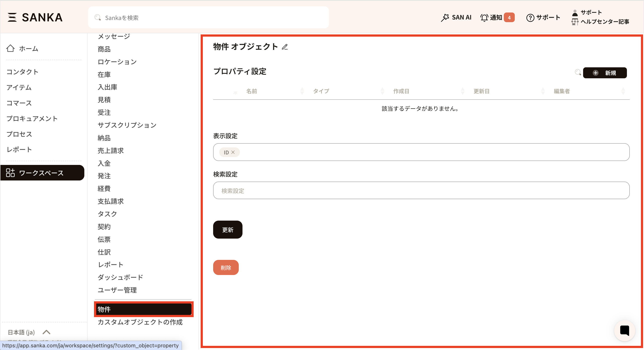Image resolution: width=644 pixels, height=350 pixels.
Task: Click the 検索設定 input field
Action: pos(421,191)
